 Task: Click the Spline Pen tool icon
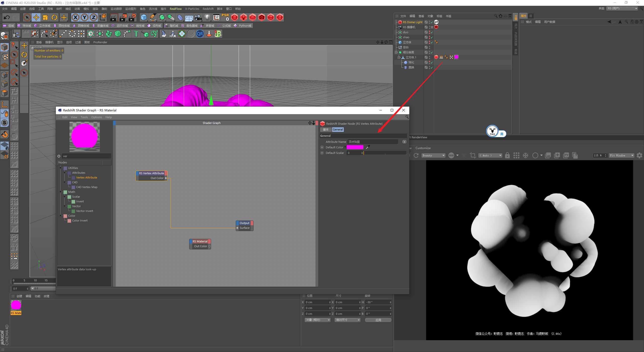[153, 17]
